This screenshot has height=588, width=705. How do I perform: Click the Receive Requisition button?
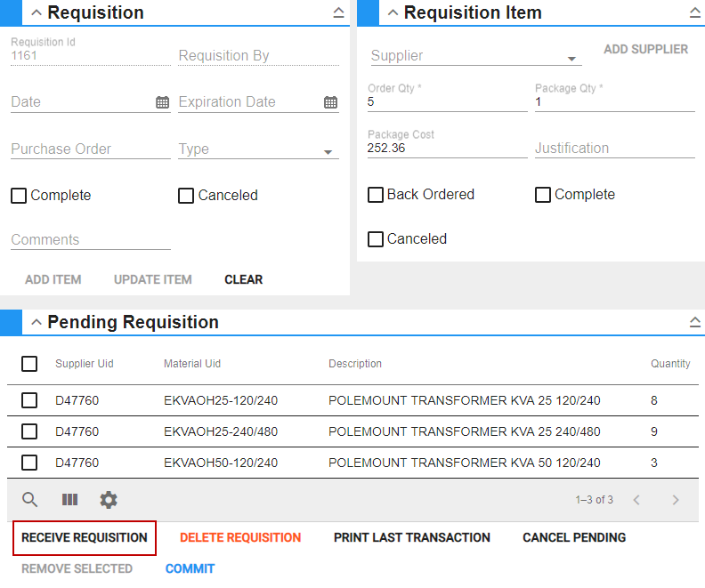coord(85,537)
